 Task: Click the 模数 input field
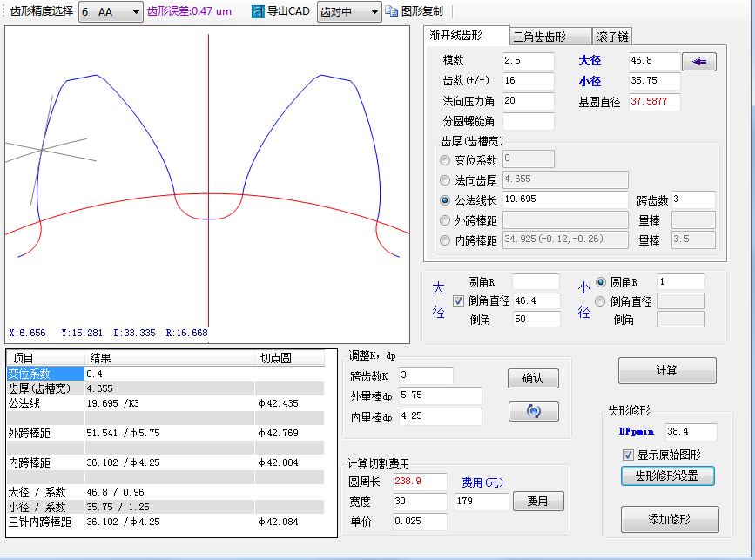pos(529,61)
